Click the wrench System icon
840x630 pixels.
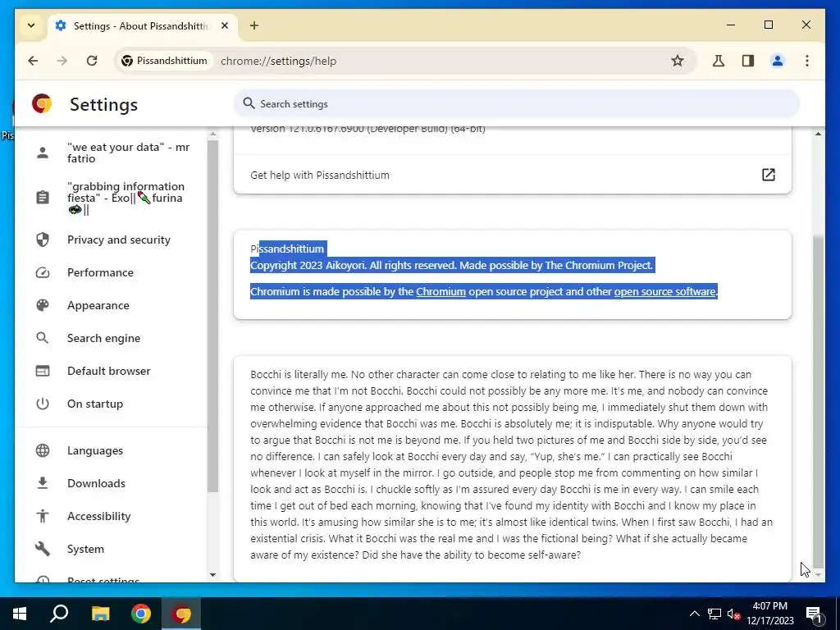tap(43, 549)
